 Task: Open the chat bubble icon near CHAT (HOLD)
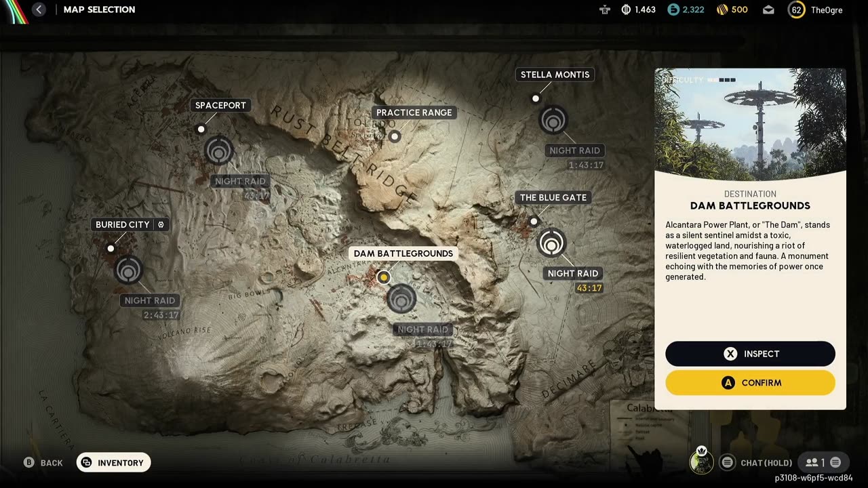727,463
